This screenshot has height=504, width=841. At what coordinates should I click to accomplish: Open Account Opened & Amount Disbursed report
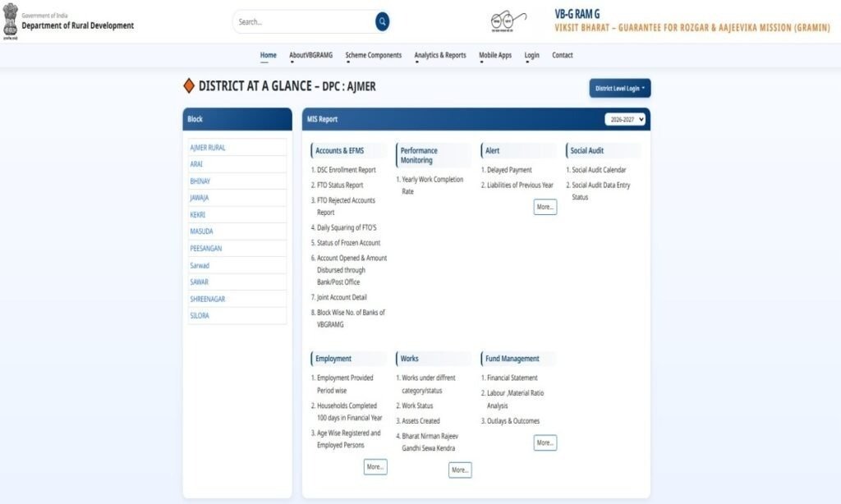click(x=352, y=270)
